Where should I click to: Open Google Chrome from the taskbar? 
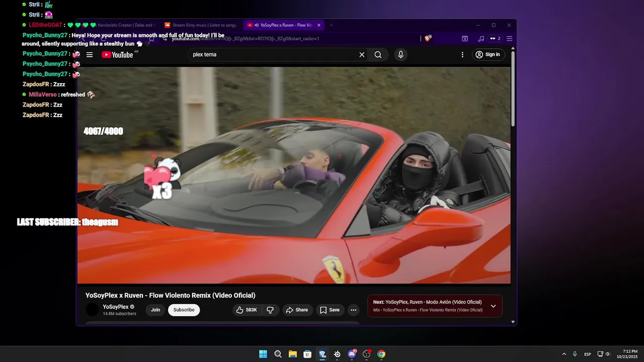click(381, 354)
